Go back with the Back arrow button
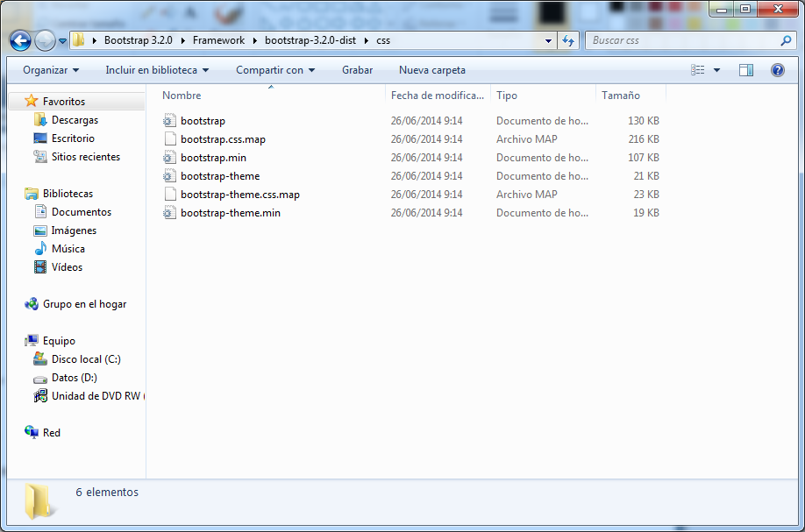Viewport: 805px width, 532px height. [x=20, y=40]
